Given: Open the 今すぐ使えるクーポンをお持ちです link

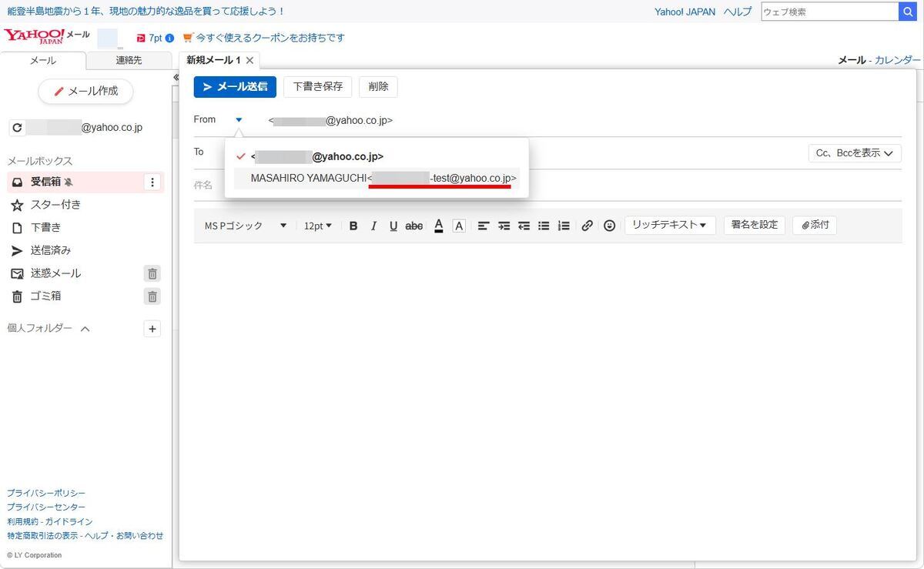Looking at the screenshot, I should tap(270, 38).
